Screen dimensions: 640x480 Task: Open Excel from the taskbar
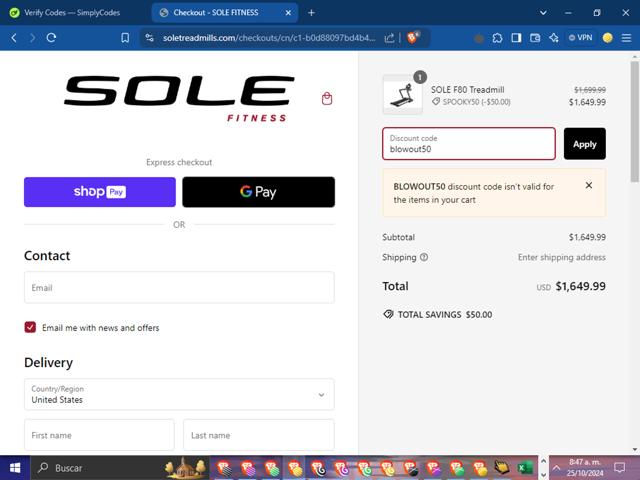point(524,468)
